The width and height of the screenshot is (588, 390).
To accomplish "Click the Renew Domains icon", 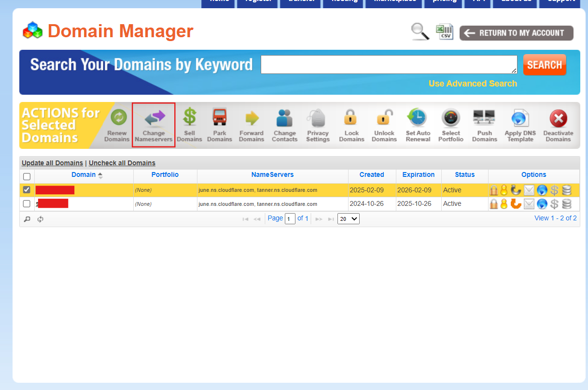I will click(117, 118).
